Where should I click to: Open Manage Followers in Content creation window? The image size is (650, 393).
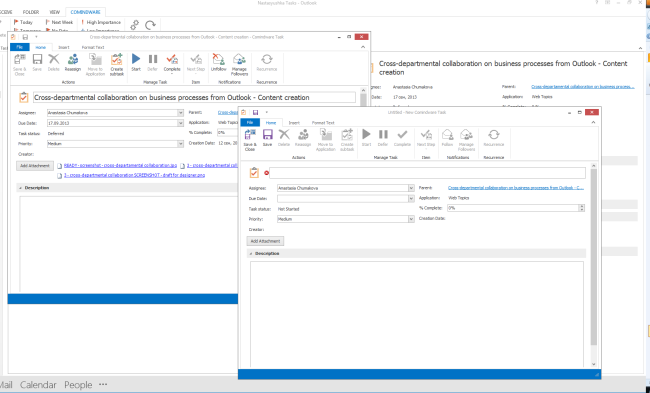click(239, 65)
